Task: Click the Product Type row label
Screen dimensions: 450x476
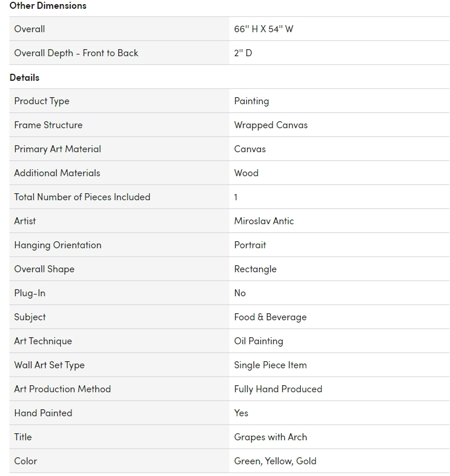Action: coord(42,101)
